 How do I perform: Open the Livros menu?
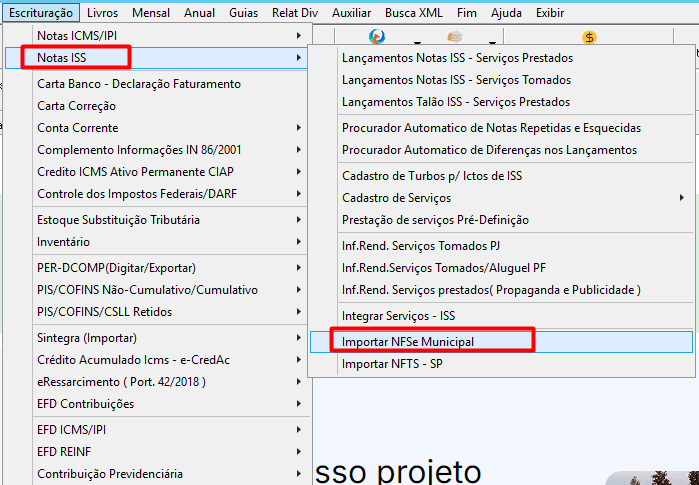(x=103, y=13)
